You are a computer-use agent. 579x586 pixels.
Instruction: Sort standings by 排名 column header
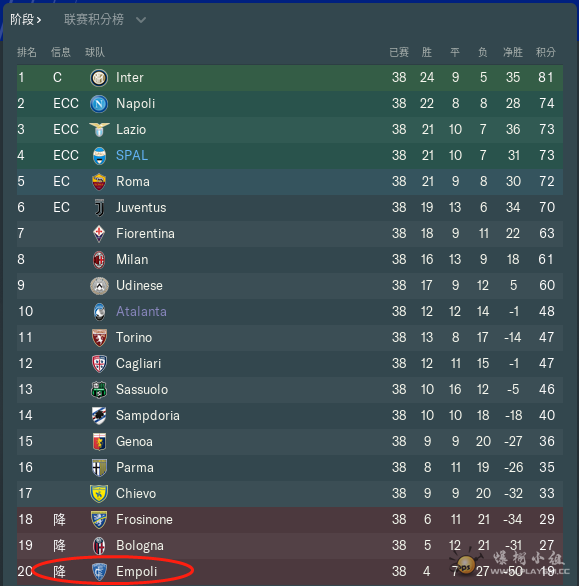point(27,52)
